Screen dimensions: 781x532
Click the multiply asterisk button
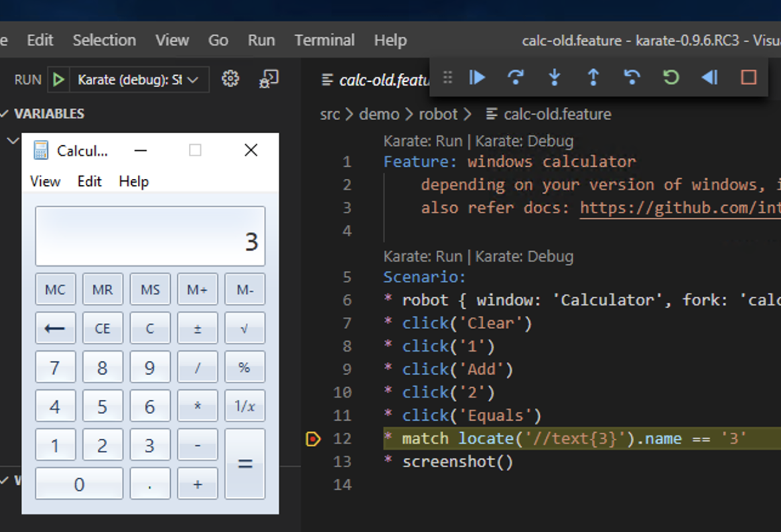coord(197,406)
